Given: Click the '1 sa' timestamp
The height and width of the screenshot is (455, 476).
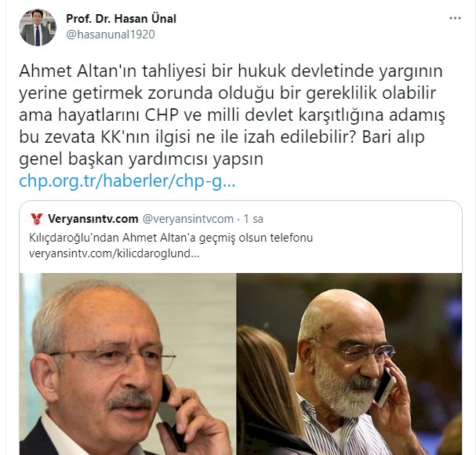Looking at the screenshot, I should click(253, 219).
